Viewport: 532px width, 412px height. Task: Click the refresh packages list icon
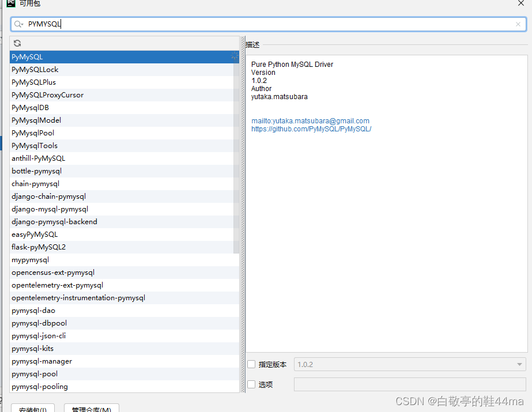pyautogui.click(x=17, y=43)
